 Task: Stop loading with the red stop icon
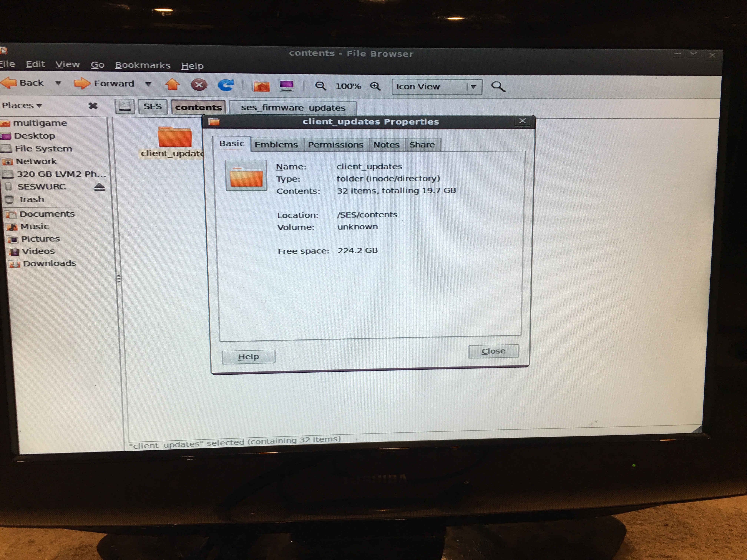point(199,85)
